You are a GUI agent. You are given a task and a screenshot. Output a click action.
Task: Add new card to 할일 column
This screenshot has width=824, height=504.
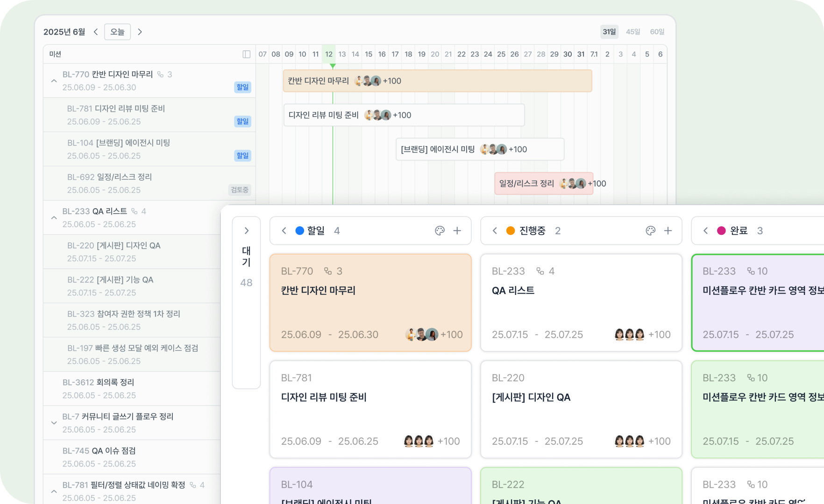[457, 231]
